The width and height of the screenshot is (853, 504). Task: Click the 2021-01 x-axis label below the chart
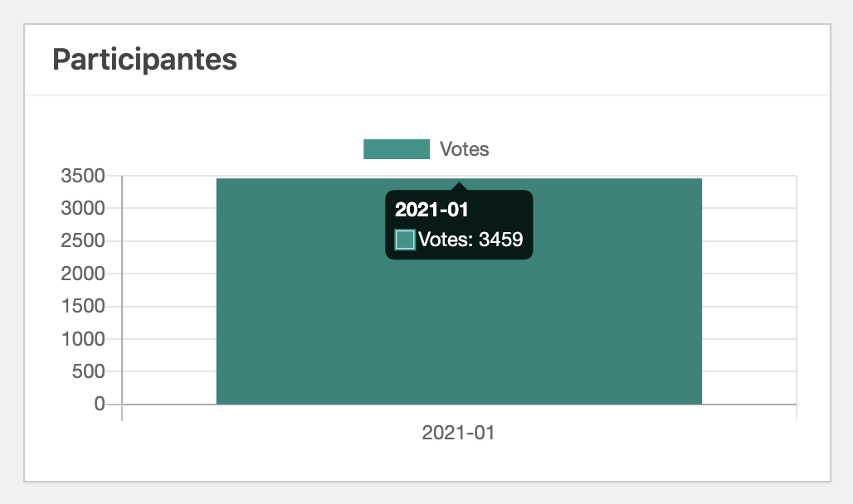pos(458,433)
